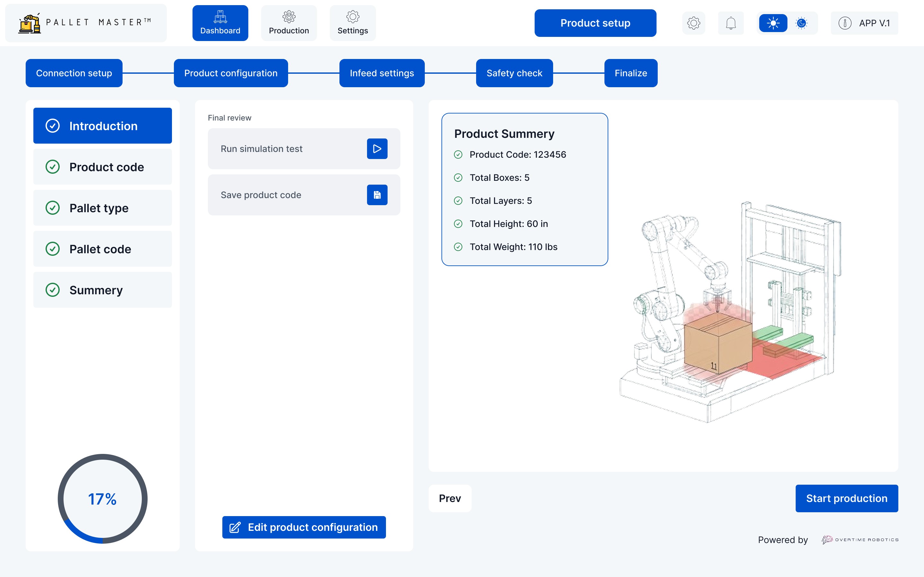Switch to light mode with sun toggle

(773, 23)
